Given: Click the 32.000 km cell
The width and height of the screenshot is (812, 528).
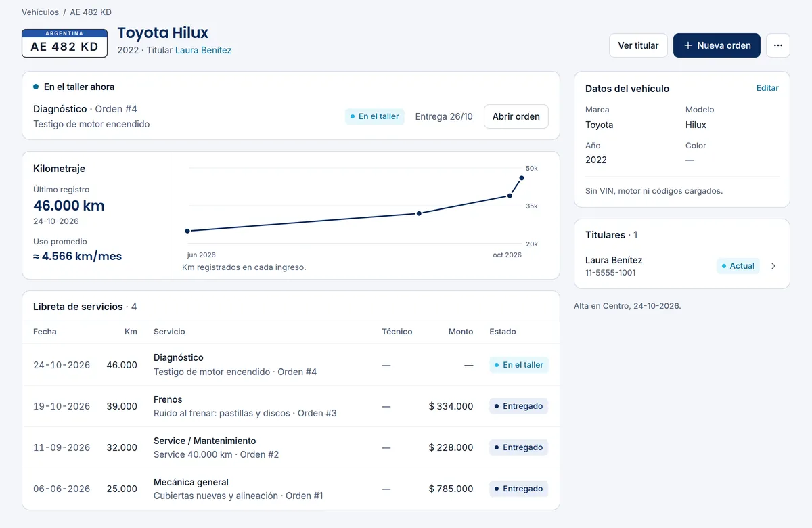Looking at the screenshot, I should pos(122,447).
